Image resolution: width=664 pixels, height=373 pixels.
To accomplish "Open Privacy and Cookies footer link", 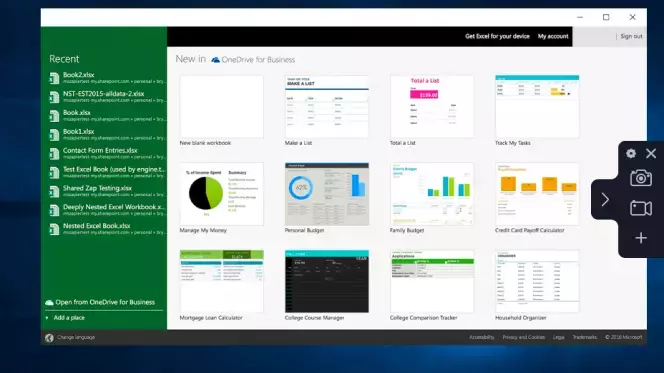I will [523, 337].
